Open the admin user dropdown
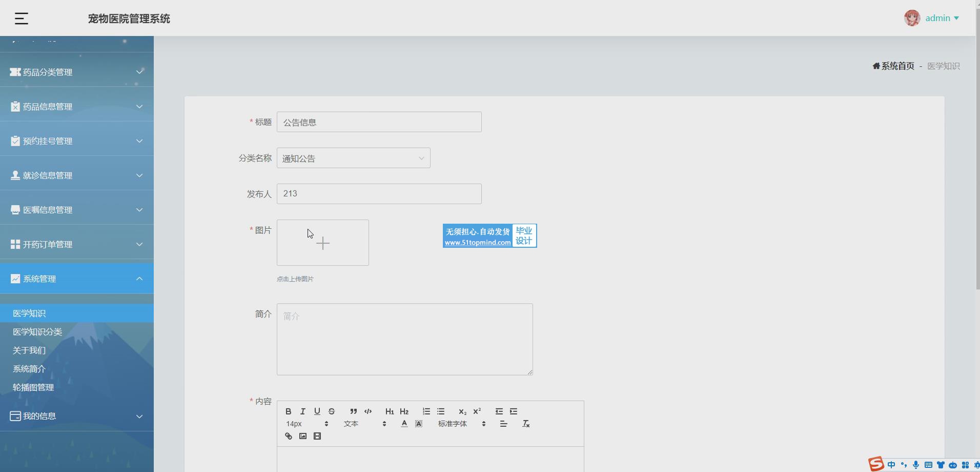The image size is (980, 472). coord(942,18)
